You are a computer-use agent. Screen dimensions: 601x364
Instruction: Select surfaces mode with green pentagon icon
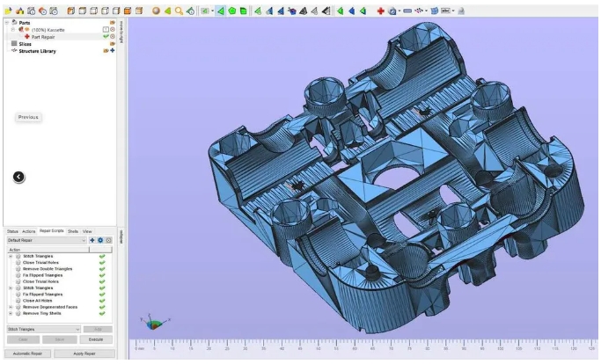tap(232, 11)
